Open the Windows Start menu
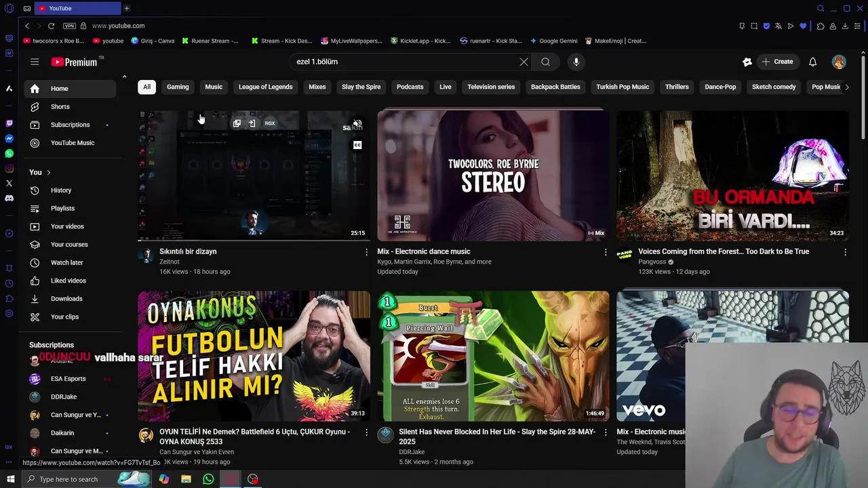868x488 pixels. pyautogui.click(x=10, y=479)
